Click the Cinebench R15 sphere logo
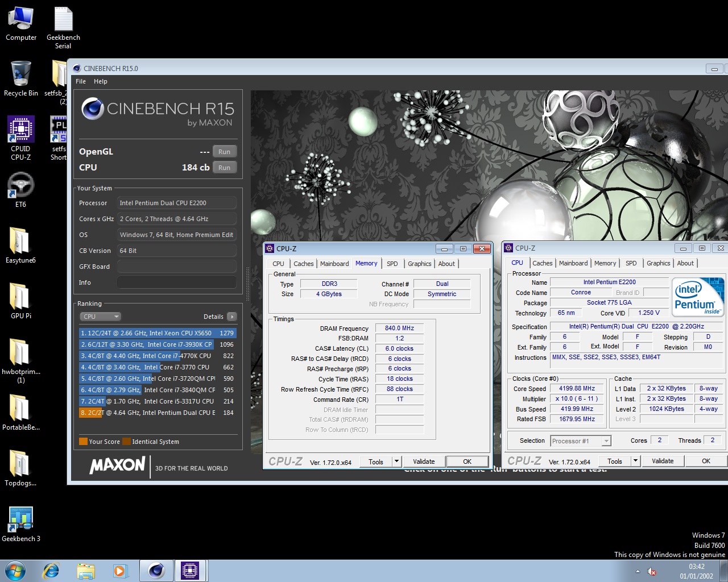 (92, 109)
